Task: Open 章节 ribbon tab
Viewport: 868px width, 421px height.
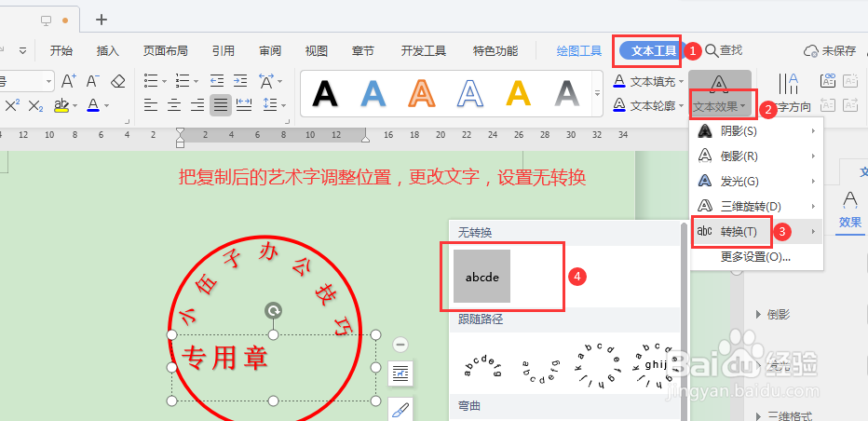Action: pos(362,51)
